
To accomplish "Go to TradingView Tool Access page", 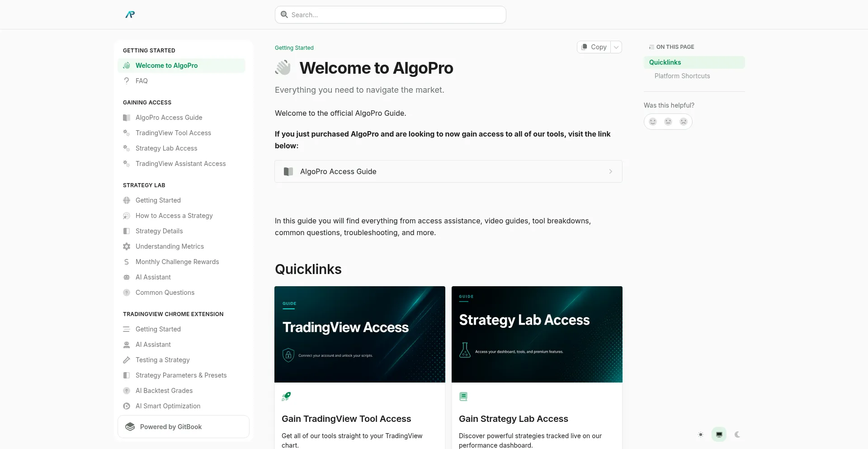I will pyautogui.click(x=181, y=133).
